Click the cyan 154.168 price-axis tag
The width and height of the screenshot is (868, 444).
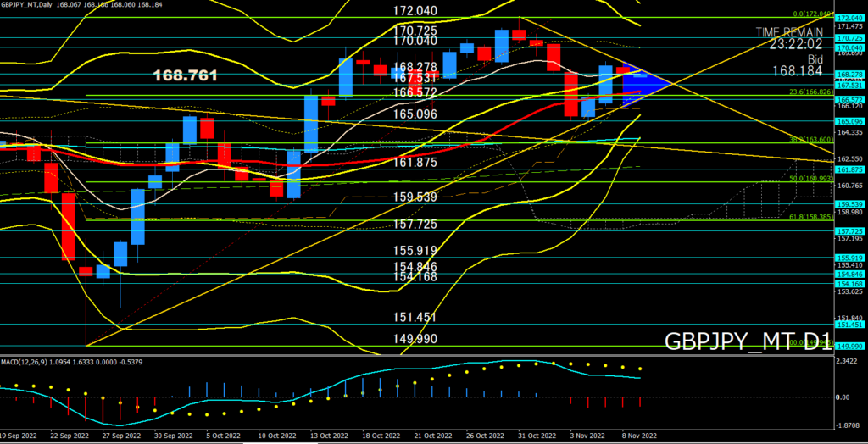(851, 284)
